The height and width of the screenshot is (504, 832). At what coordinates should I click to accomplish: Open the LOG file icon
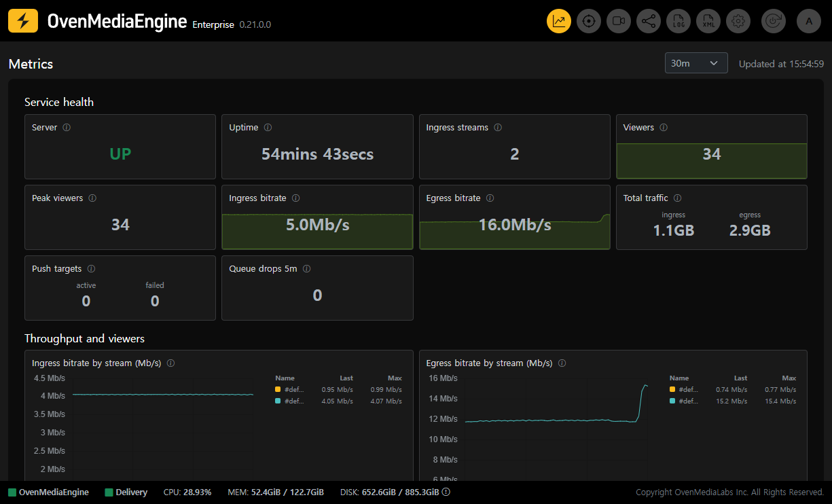point(679,21)
